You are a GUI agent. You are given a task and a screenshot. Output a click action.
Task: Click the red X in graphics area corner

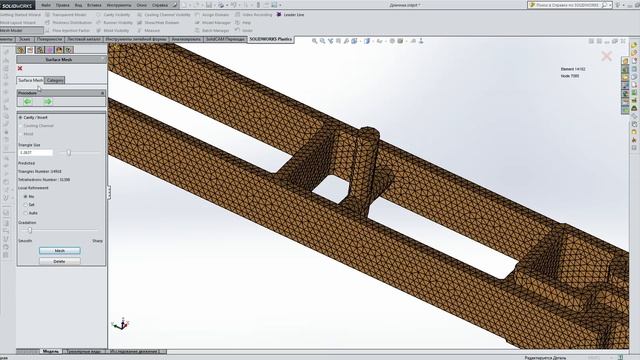click(607, 56)
